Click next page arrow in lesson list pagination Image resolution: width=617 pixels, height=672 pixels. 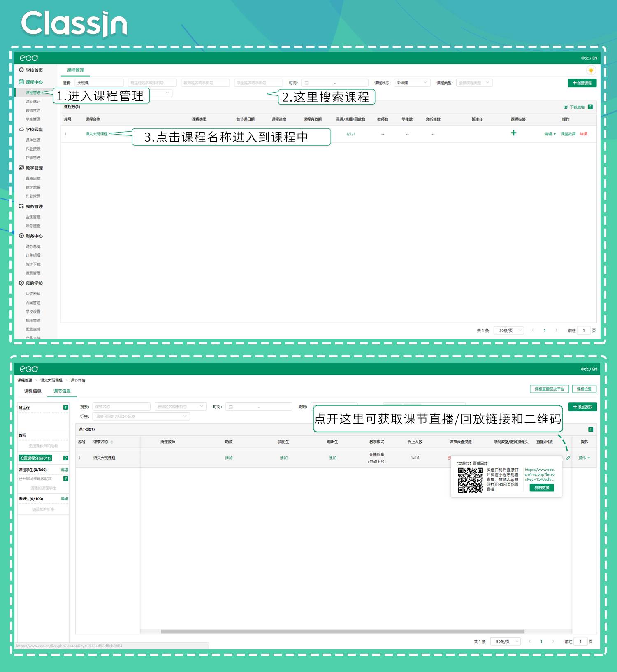(x=553, y=642)
